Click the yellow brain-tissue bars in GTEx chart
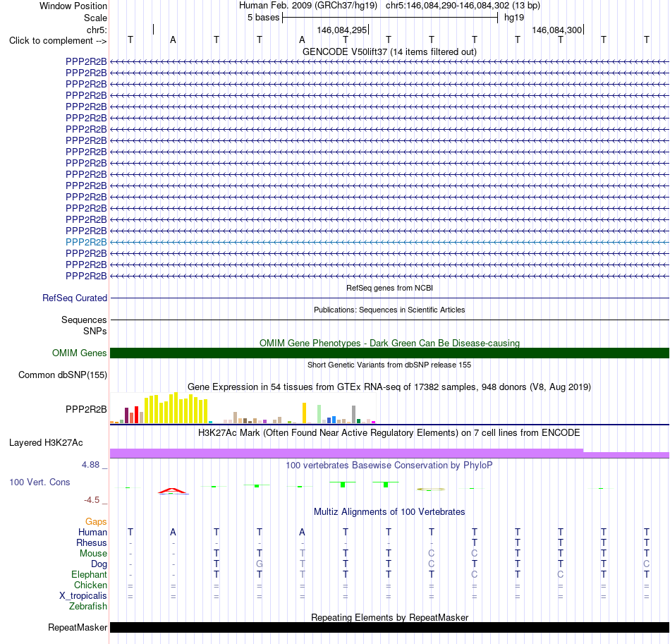This screenshot has height=644, width=670. tap(176, 408)
